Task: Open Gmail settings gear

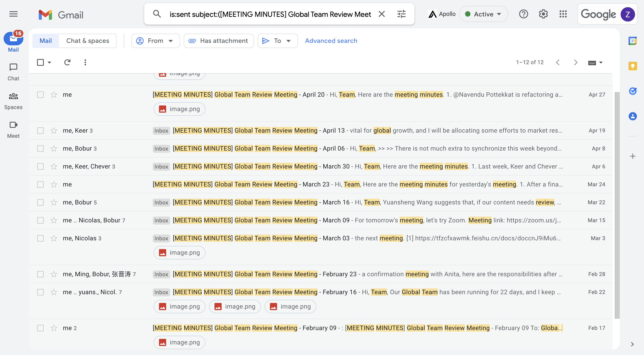Action: point(543,14)
